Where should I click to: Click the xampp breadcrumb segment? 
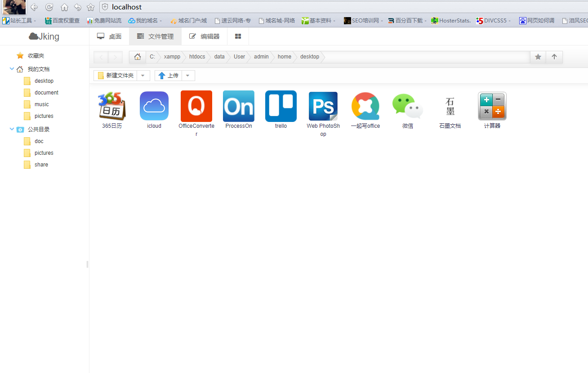click(x=172, y=57)
